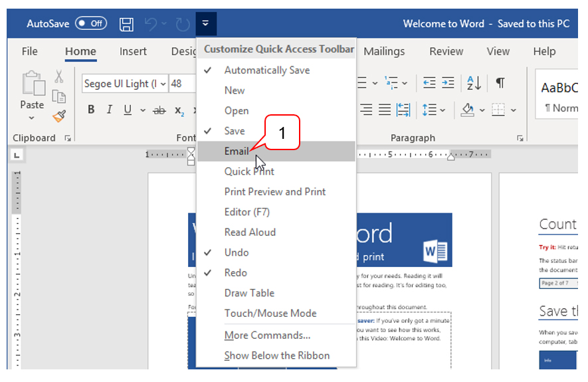The height and width of the screenshot is (382, 588).
Task: Uncheck Redo in the customize menu
Action: tap(276, 272)
